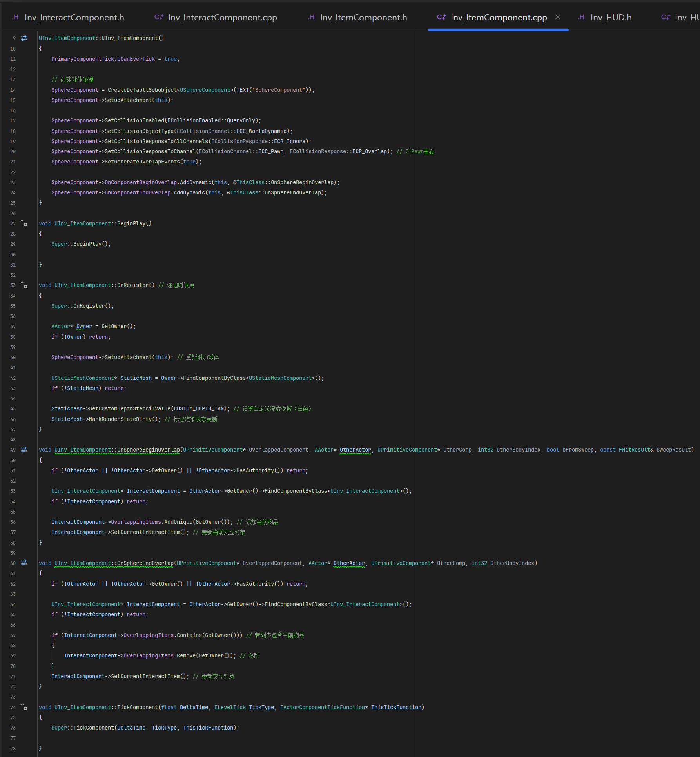The width and height of the screenshot is (700, 757).
Task: Click the overrides gutter icon beside BeginPlay
Action: click(24, 223)
